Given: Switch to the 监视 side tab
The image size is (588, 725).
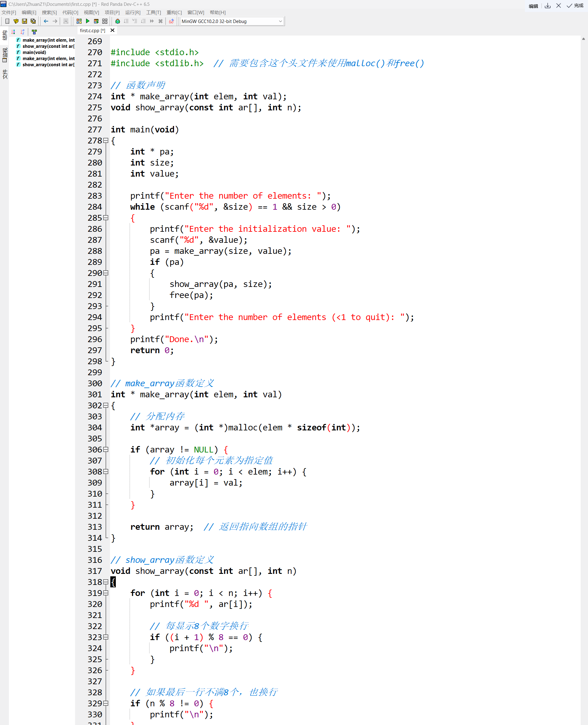Looking at the screenshot, I should pos(4,55).
